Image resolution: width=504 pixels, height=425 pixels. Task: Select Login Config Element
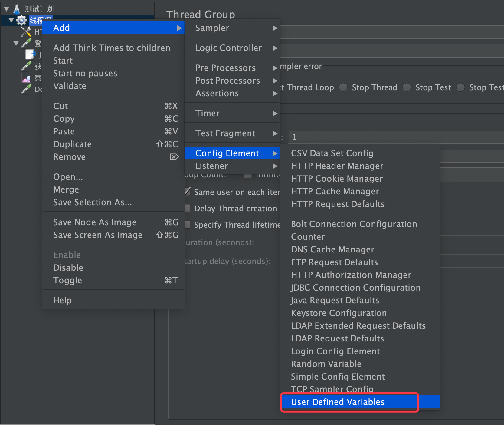[x=360, y=351]
